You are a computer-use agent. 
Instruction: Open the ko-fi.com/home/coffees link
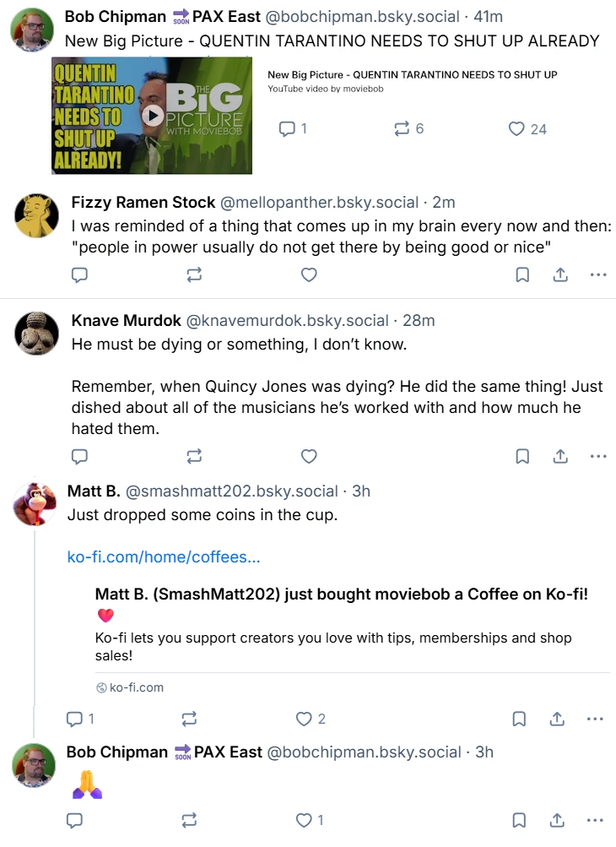(164, 557)
